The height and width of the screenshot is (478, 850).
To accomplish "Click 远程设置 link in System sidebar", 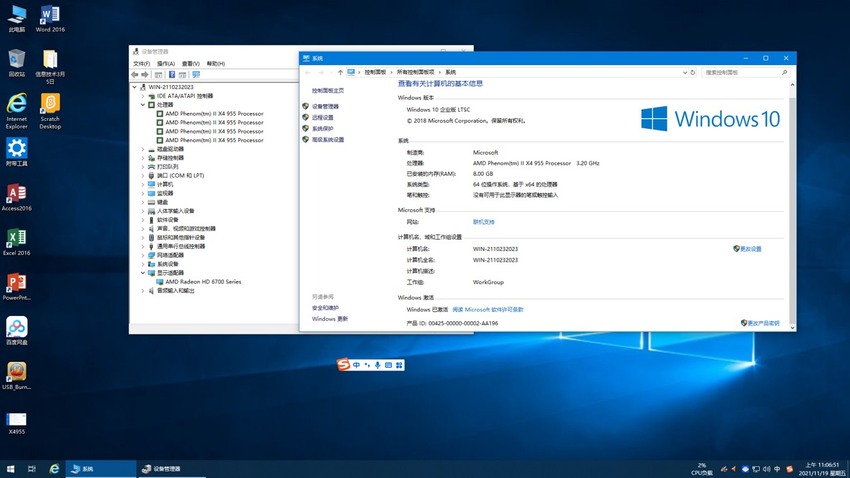I will tap(323, 118).
